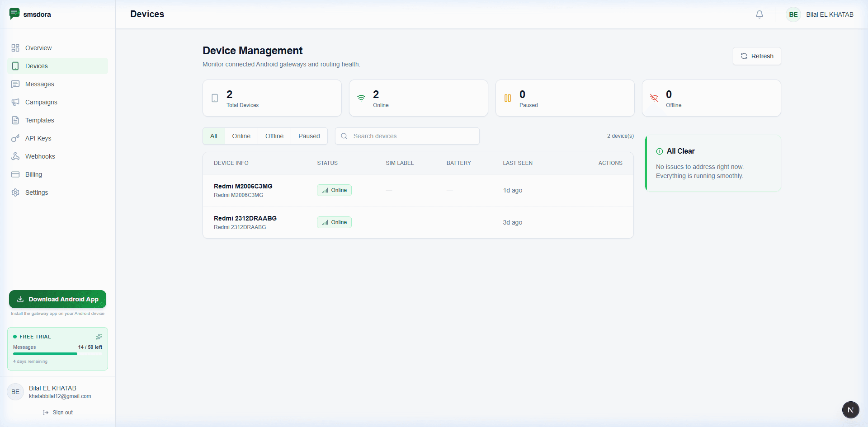Image resolution: width=868 pixels, height=427 pixels.
Task: Click the Campaigns megaphone icon
Action: (15, 102)
